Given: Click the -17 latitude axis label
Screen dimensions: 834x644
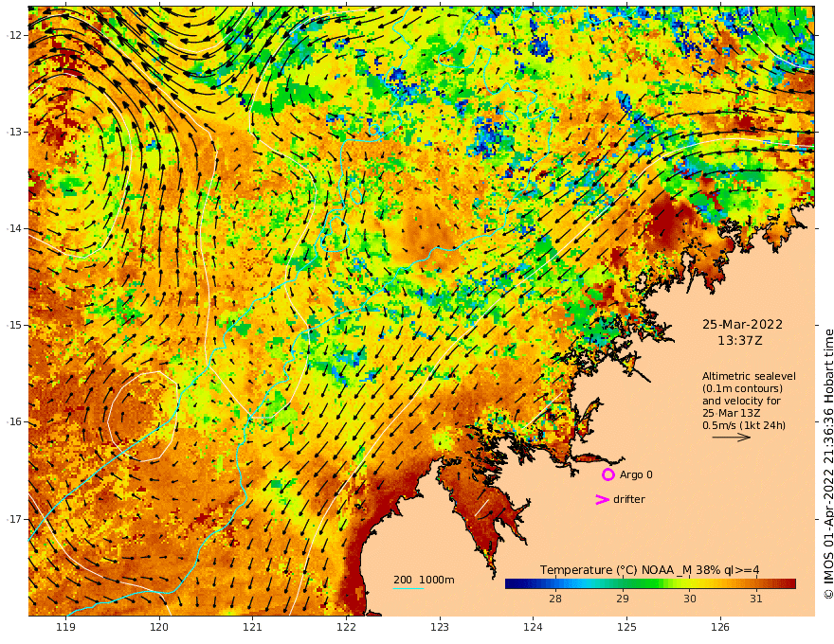Looking at the screenshot, I should (14, 519).
